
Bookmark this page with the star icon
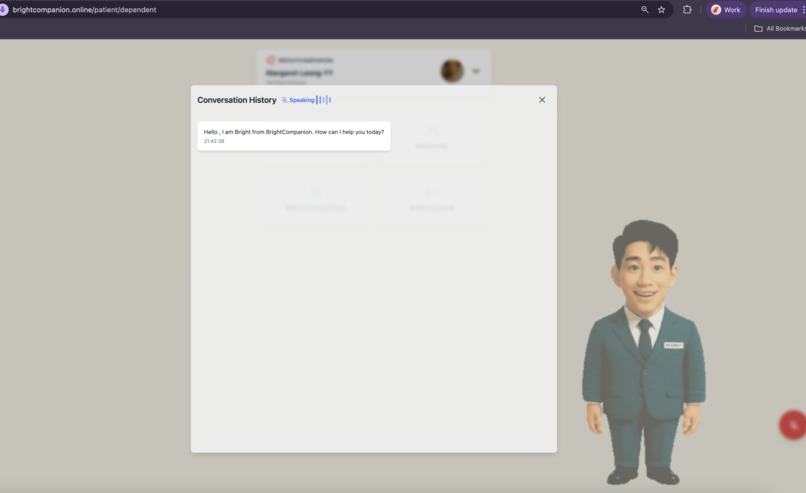click(x=662, y=10)
